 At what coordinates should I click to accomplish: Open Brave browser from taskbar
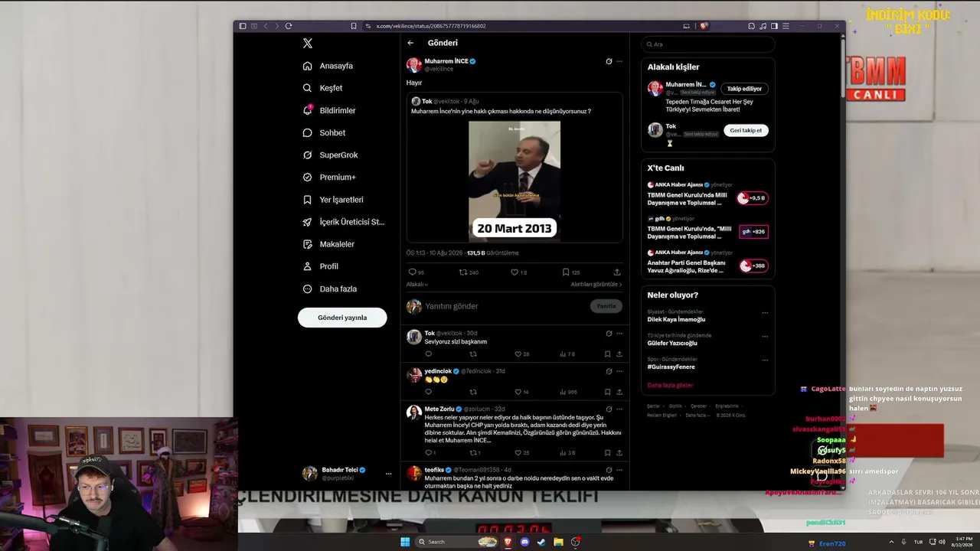508,542
